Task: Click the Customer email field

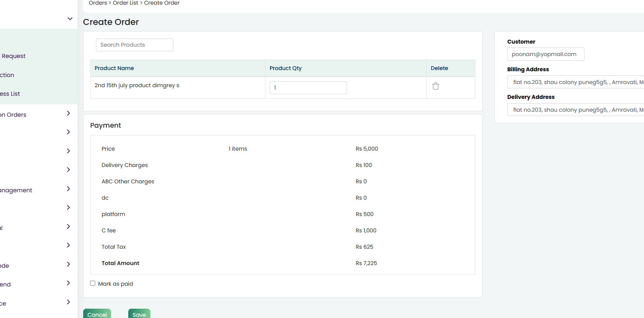Action: coord(546,54)
